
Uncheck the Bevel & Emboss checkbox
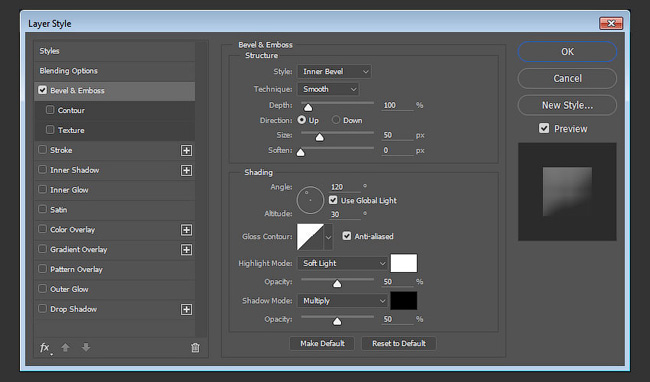(x=42, y=90)
